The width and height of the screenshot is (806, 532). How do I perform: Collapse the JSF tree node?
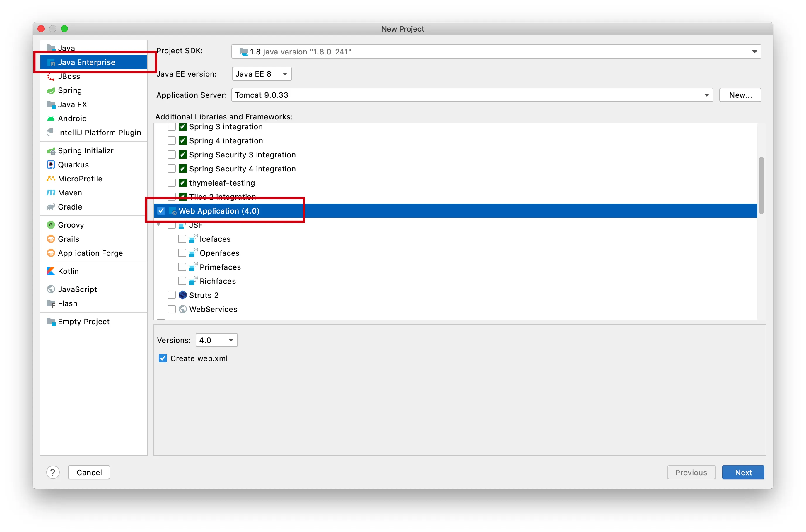[159, 225]
